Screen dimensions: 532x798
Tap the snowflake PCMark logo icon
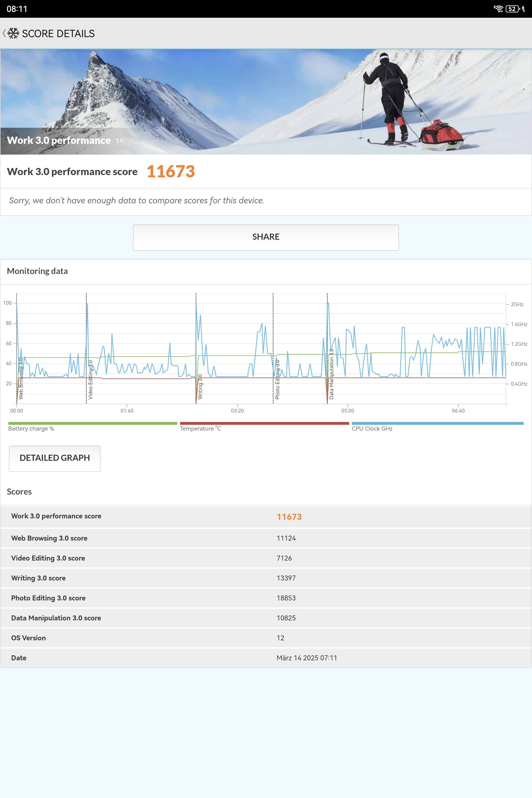tap(13, 33)
